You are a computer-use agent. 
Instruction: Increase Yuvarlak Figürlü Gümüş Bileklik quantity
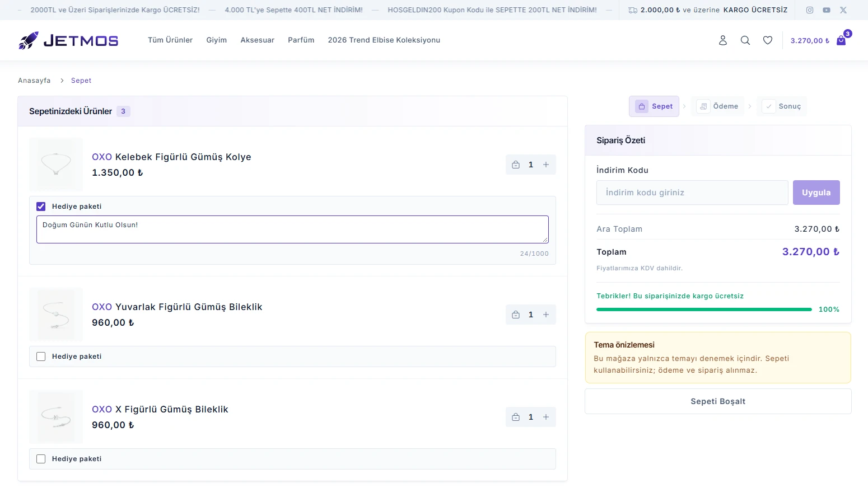point(546,315)
